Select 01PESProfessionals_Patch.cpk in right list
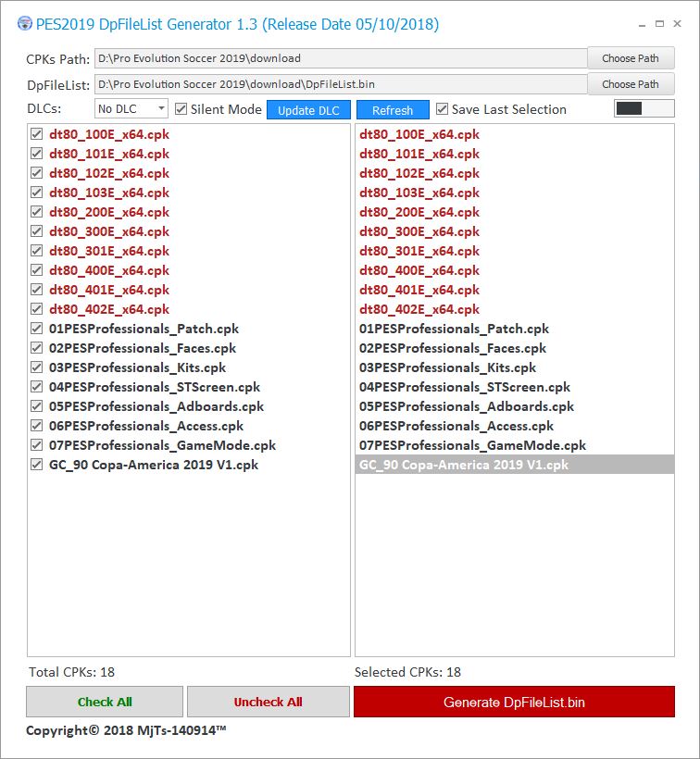This screenshot has width=700, height=759. click(515, 329)
